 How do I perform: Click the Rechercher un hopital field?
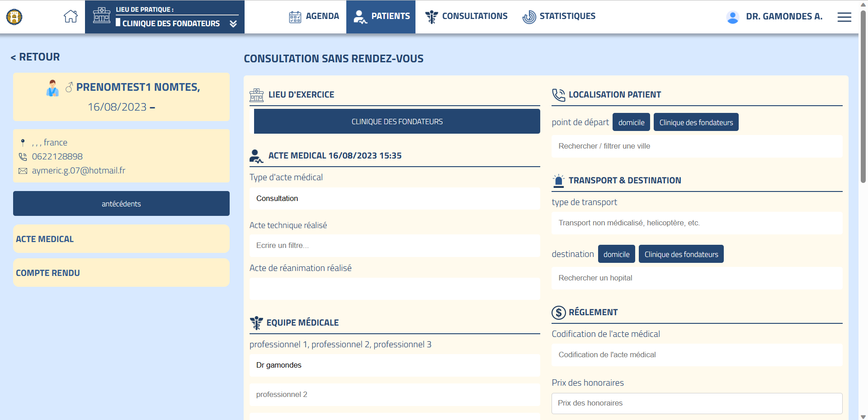pyautogui.click(x=697, y=278)
